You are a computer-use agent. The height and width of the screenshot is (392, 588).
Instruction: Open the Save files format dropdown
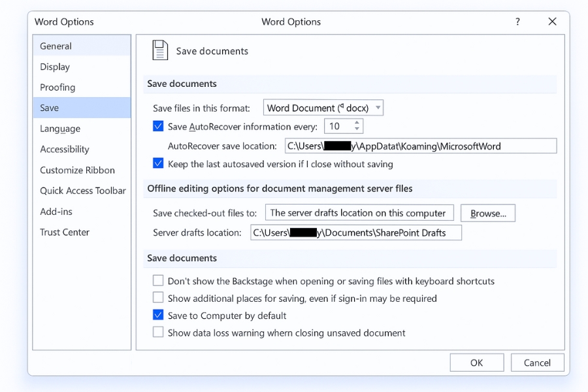click(x=323, y=108)
